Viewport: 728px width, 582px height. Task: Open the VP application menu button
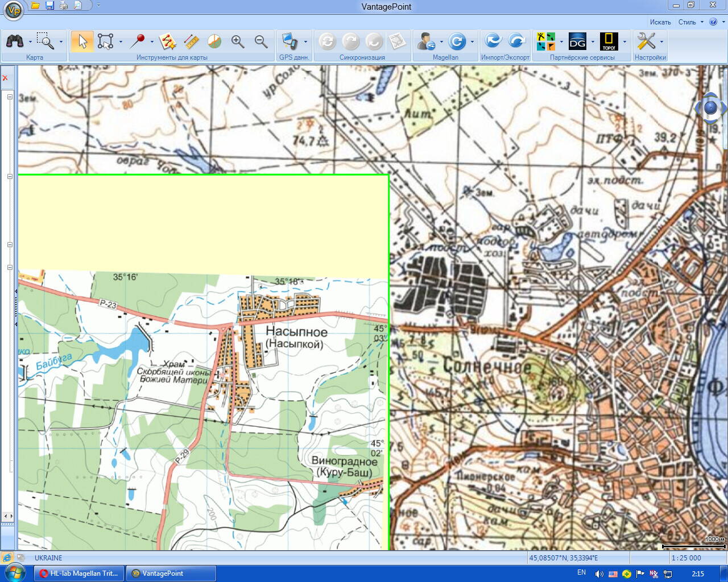click(x=14, y=10)
